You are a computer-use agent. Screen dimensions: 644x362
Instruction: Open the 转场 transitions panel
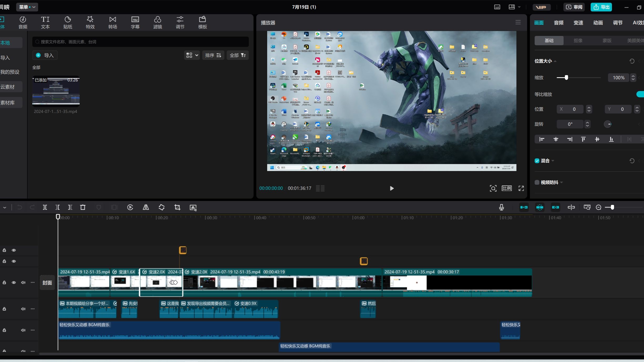point(113,23)
